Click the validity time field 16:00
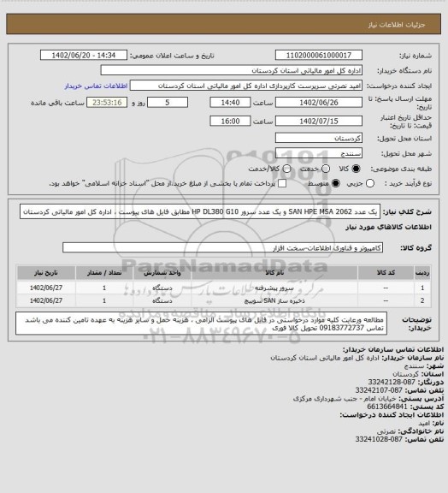Image resolution: width=448 pixels, height=493 pixels. (230, 121)
